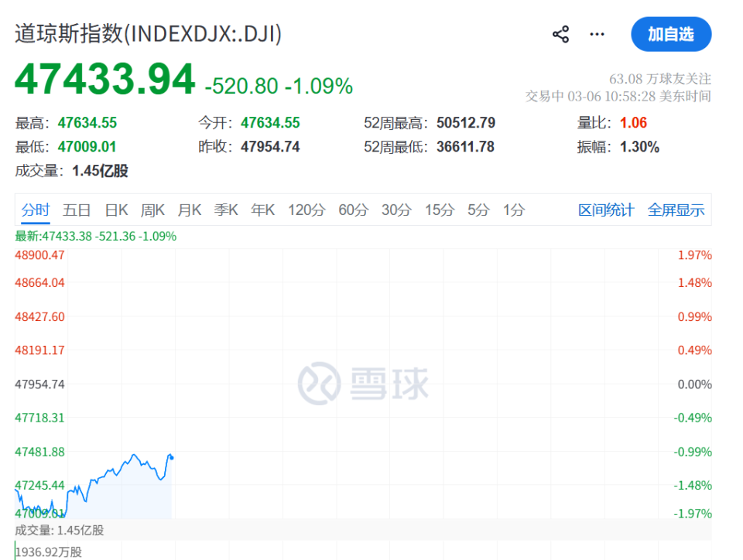Open the 月K monthly candlestick view
The height and width of the screenshot is (560, 743).
point(189,209)
